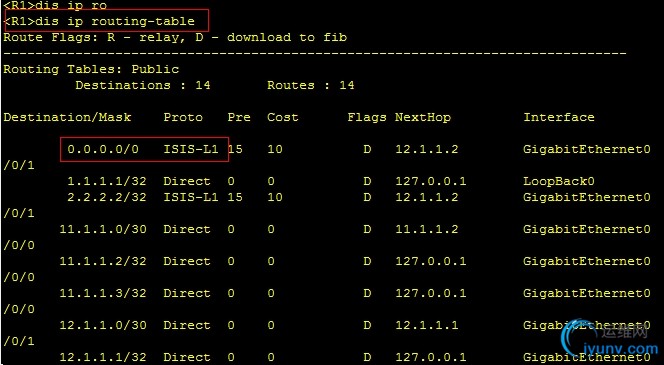The width and height of the screenshot is (664, 365).
Task: Click "Direct" protocol in the 12.1.1.0/30 row
Action: pos(187,325)
